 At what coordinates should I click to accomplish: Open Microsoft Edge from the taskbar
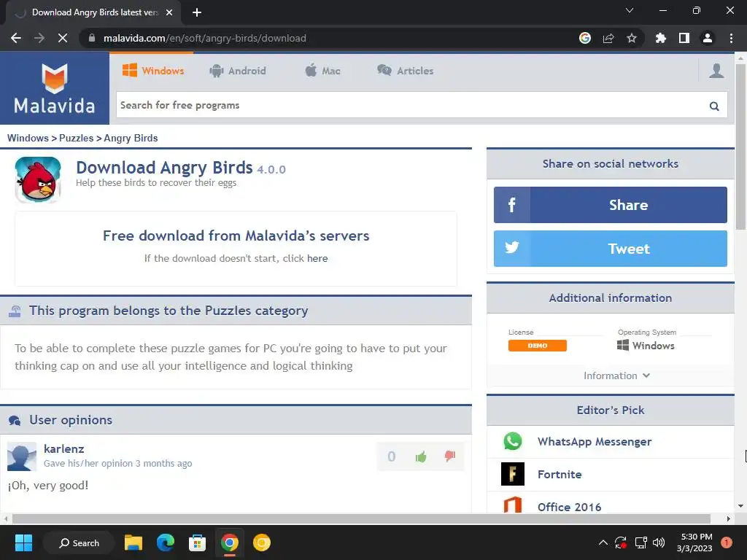point(166,542)
